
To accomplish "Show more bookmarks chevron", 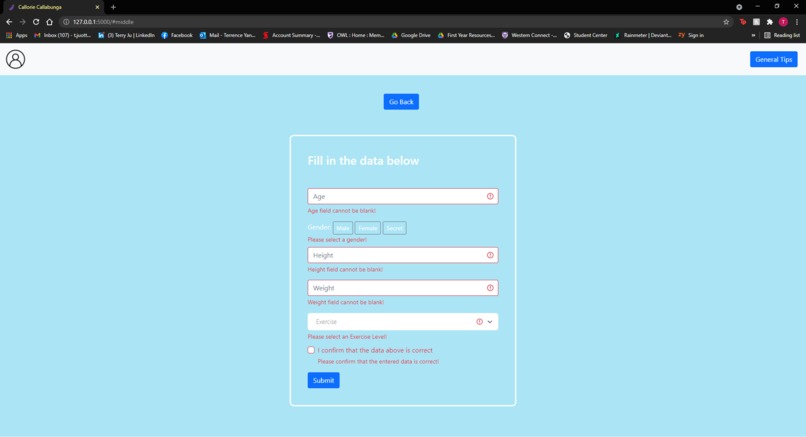I will [x=753, y=35].
